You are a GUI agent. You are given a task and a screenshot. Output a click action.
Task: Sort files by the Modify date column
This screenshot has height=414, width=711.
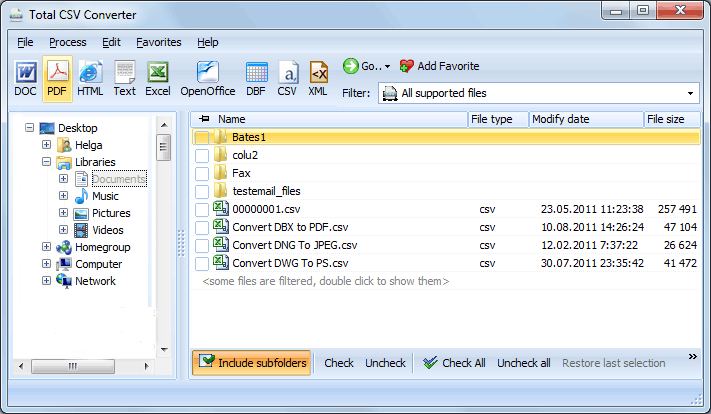pos(584,119)
